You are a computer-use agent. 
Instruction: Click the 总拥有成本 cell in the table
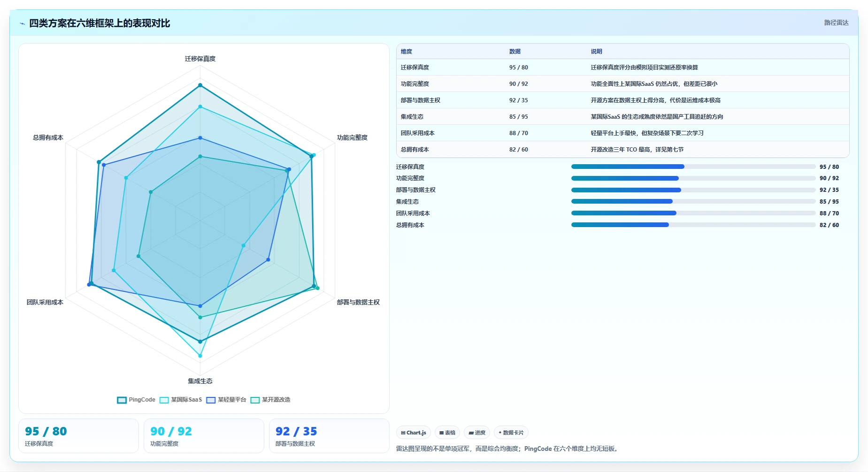pos(415,150)
